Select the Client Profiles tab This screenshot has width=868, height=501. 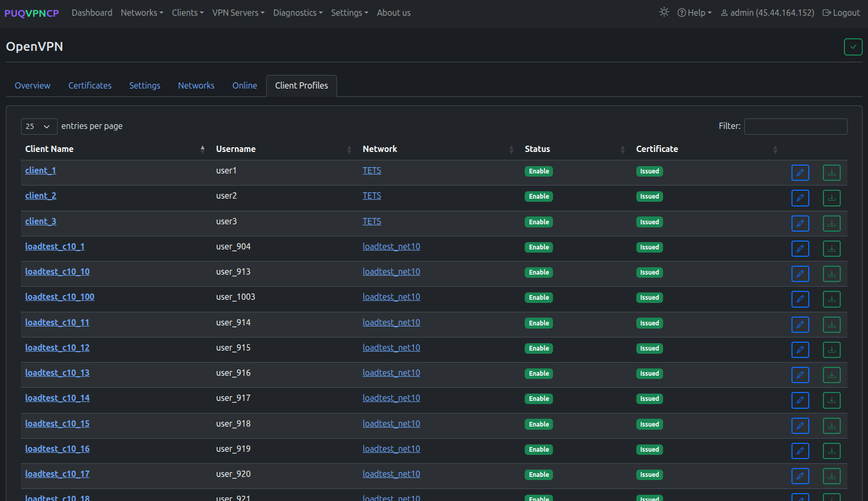[301, 85]
